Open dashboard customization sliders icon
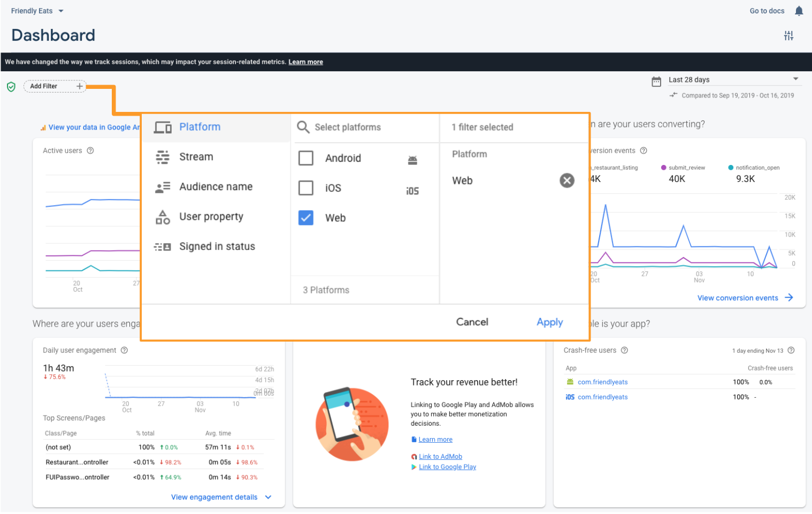The image size is (812, 514). (788, 36)
